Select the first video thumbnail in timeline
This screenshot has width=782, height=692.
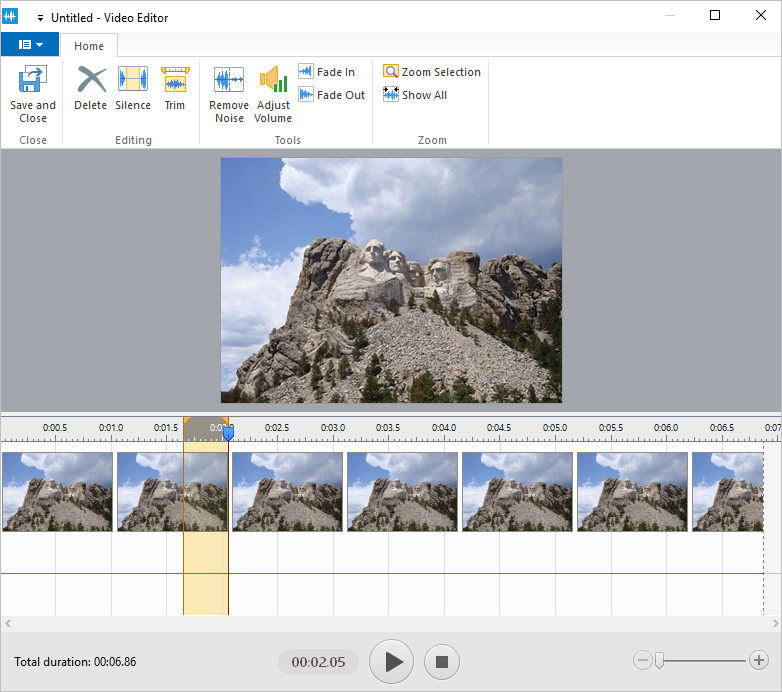[x=57, y=491]
